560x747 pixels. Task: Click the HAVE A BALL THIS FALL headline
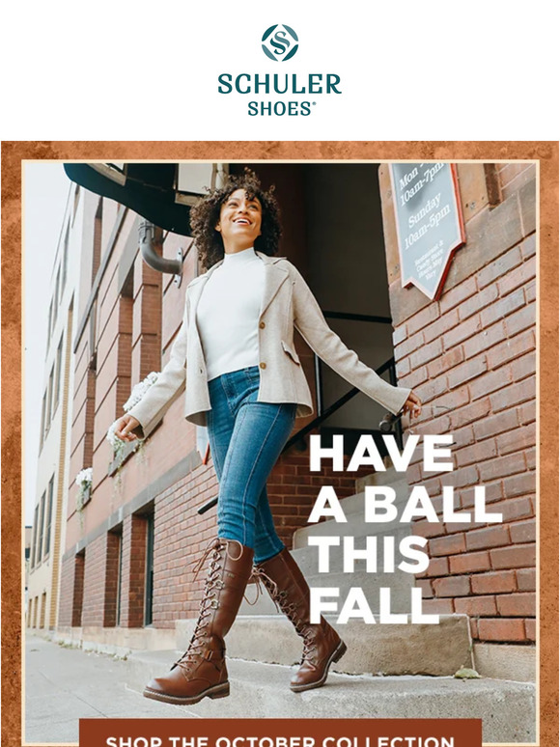click(x=406, y=529)
